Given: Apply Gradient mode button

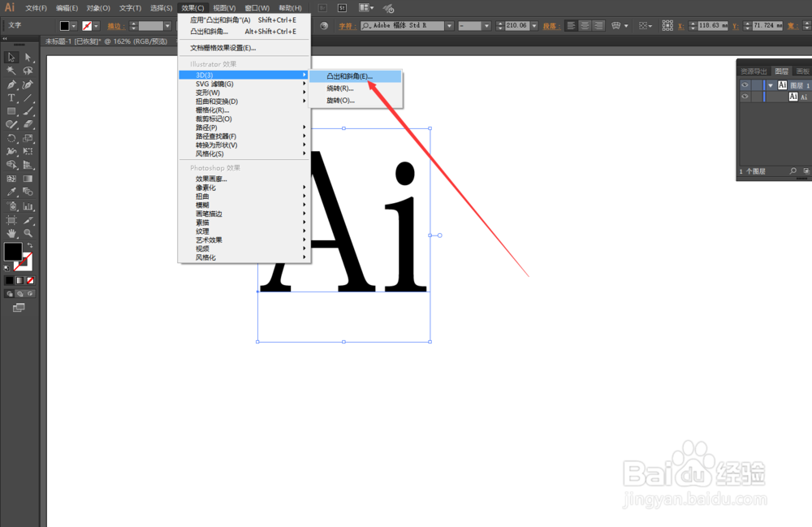Looking at the screenshot, I should pyautogui.click(x=19, y=280).
